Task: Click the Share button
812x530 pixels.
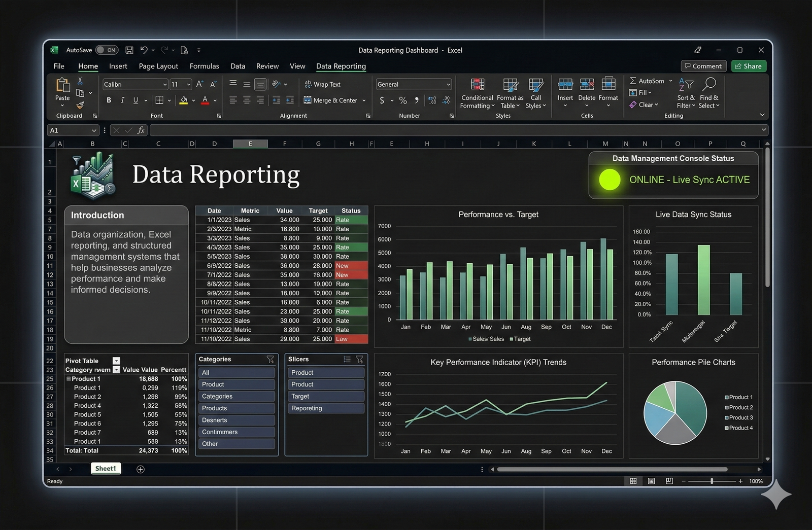Action: pyautogui.click(x=749, y=66)
